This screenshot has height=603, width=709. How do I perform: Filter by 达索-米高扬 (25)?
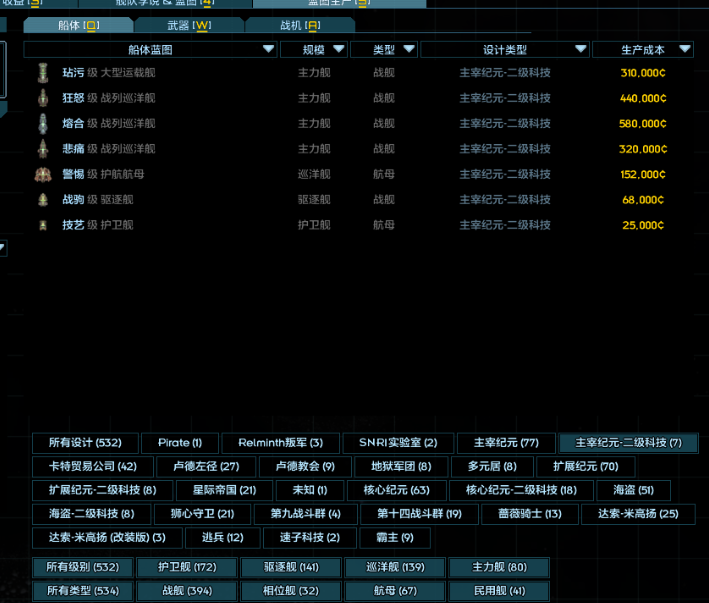point(638,514)
